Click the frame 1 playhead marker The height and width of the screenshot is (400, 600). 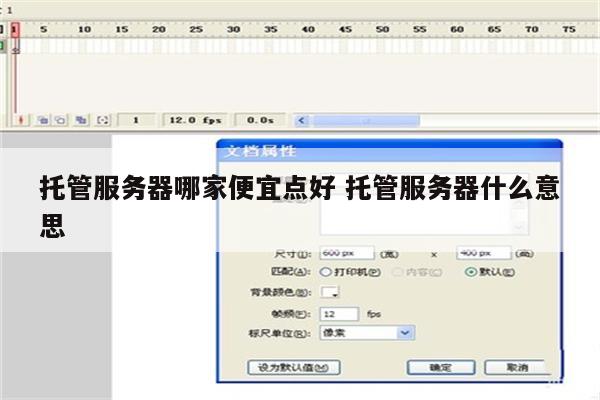15,29
